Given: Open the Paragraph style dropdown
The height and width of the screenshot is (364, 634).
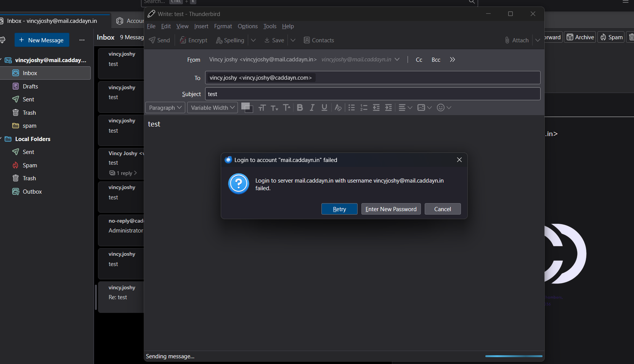Looking at the screenshot, I should coord(165,108).
